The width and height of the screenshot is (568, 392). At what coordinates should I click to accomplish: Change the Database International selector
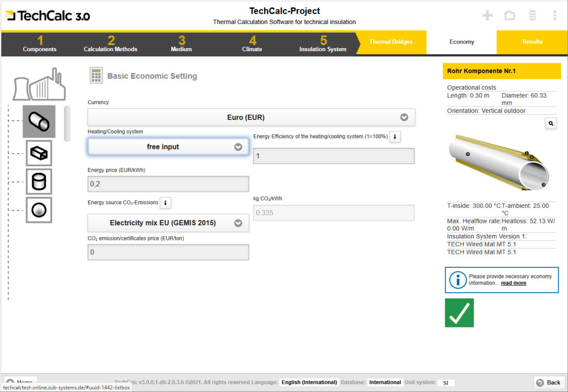click(x=385, y=382)
